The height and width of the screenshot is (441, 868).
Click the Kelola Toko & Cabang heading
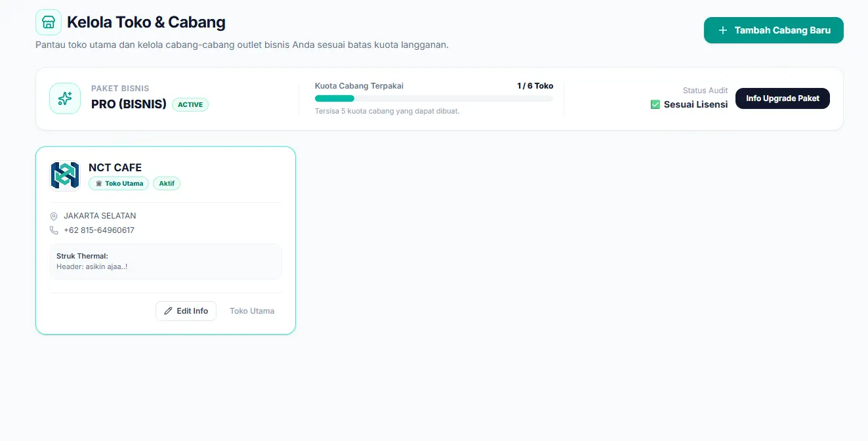(146, 22)
